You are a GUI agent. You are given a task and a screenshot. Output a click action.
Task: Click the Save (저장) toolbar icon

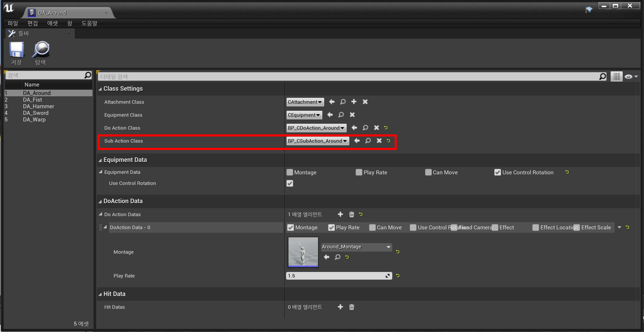tap(16, 50)
